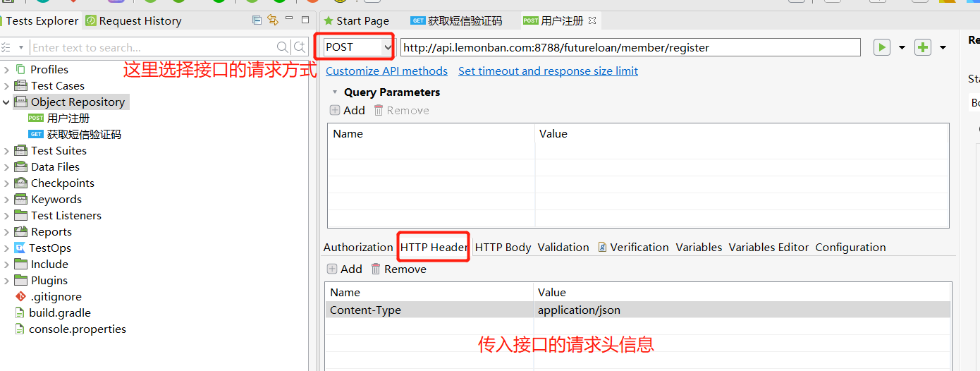Image resolution: width=980 pixels, height=371 pixels.
Task: Click the search magnifier icon
Action: (x=283, y=47)
